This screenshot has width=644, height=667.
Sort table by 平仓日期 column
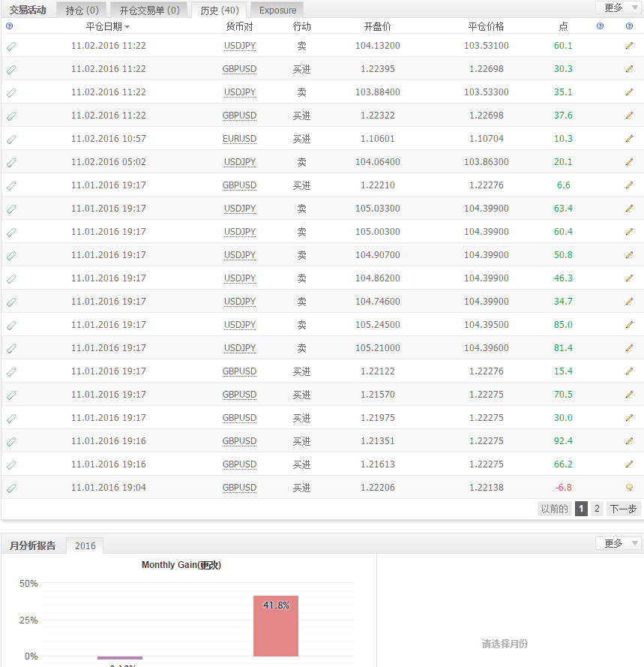tap(107, 27)
